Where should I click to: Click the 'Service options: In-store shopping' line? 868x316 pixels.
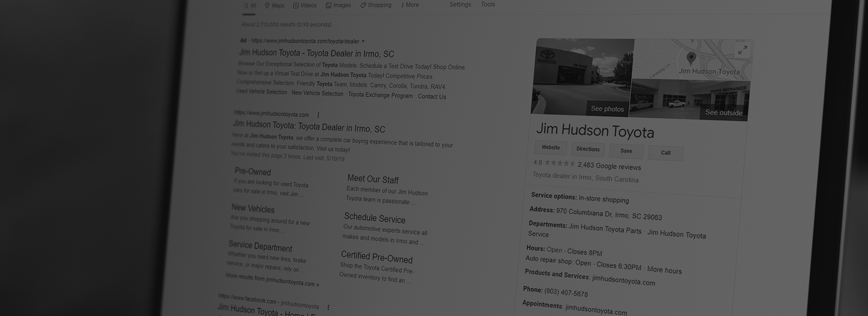tap(580, 198)
